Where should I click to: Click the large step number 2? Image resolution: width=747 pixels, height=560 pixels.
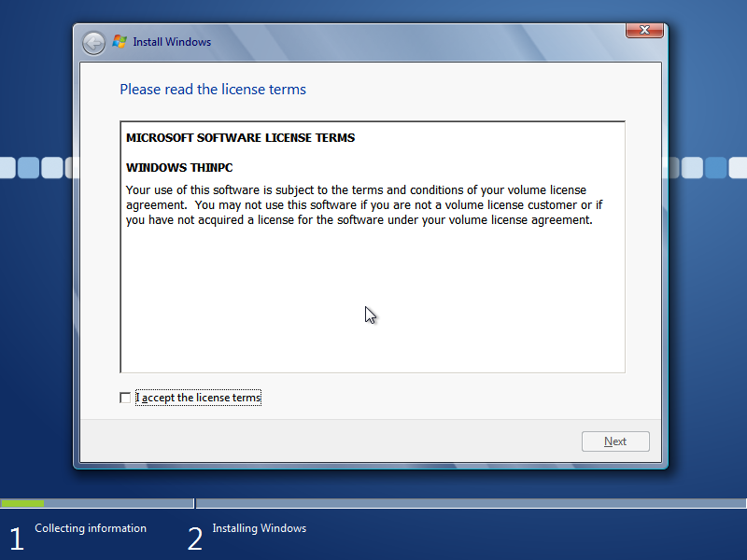click(x=195, y=539)
